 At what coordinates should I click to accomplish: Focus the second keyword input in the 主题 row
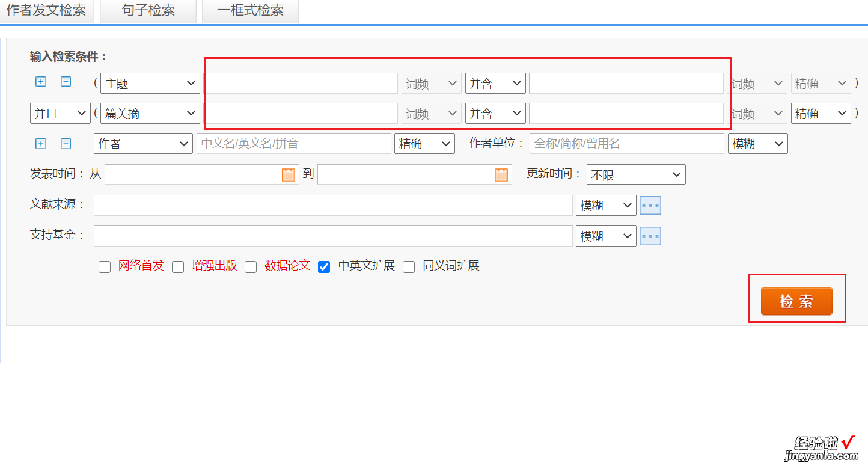(x=626, y=84)
